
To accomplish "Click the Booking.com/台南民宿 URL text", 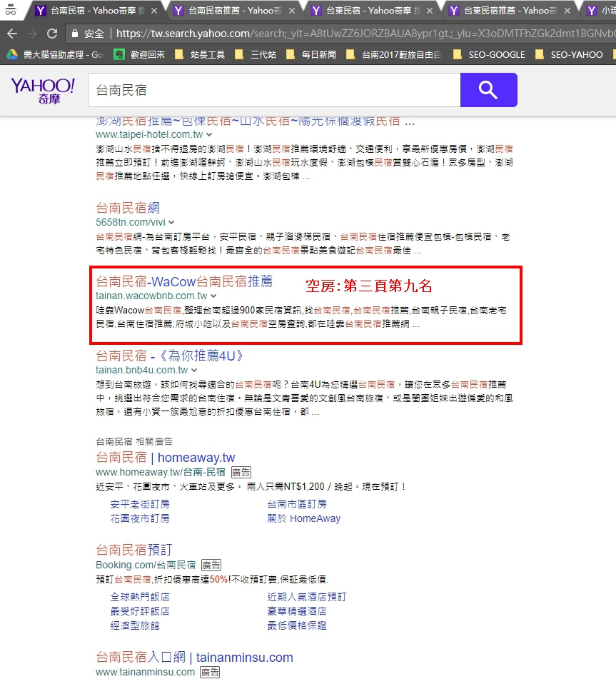I will pos(146,565).
